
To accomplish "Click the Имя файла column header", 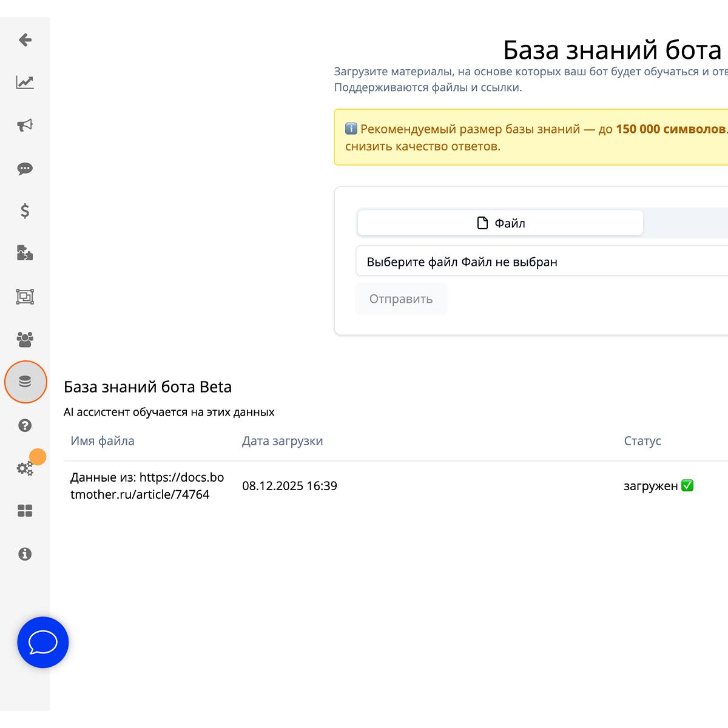I will click(x=103, y=441).
